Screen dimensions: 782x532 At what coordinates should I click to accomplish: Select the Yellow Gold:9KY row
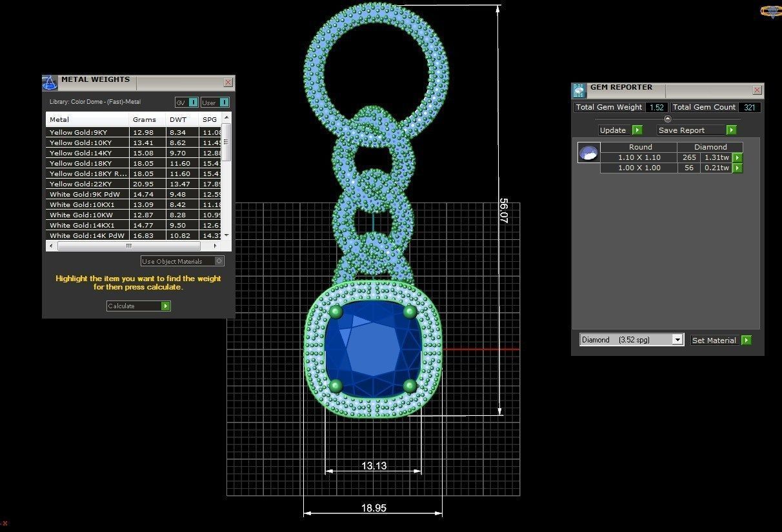click(134, 132)
